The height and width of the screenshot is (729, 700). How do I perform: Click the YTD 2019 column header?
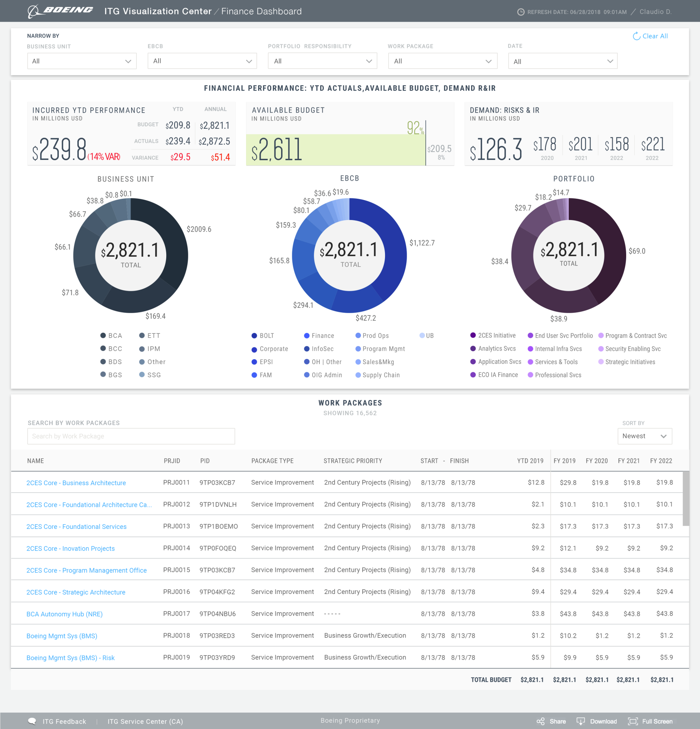530,461
